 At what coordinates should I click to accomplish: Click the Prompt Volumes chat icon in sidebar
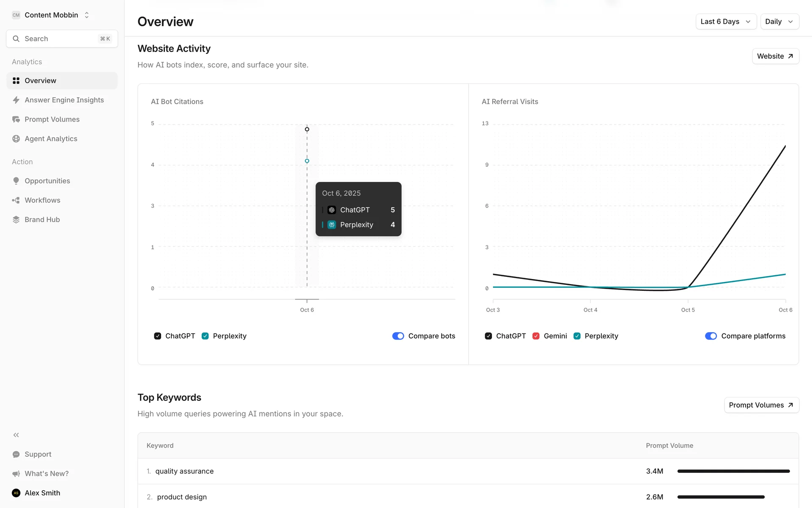click(16, 119)
